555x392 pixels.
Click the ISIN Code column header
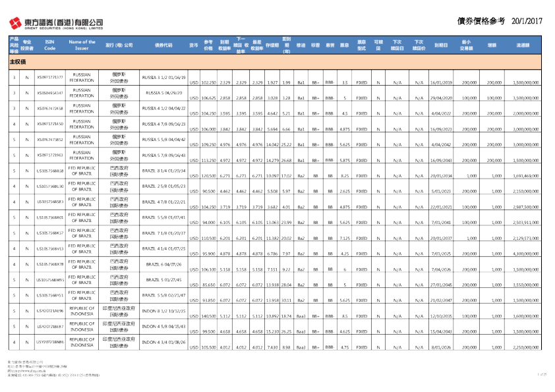click(x=49, y=45)
